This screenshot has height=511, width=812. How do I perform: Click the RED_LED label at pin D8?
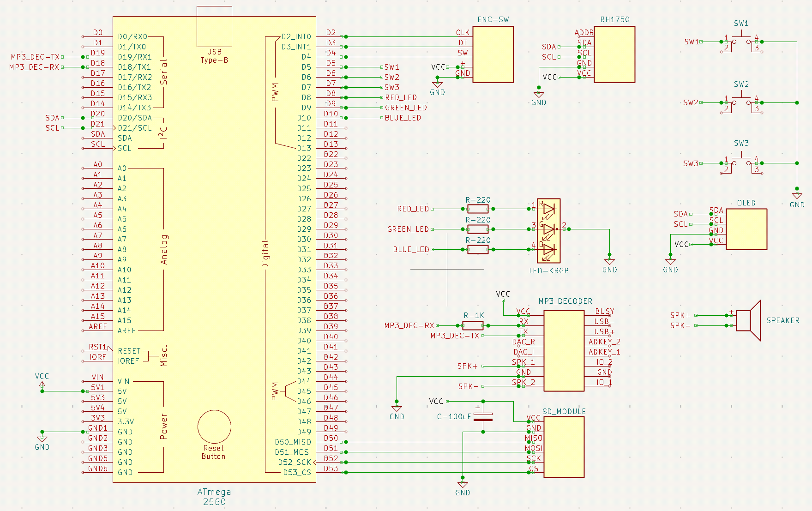(x=401, y=97)
